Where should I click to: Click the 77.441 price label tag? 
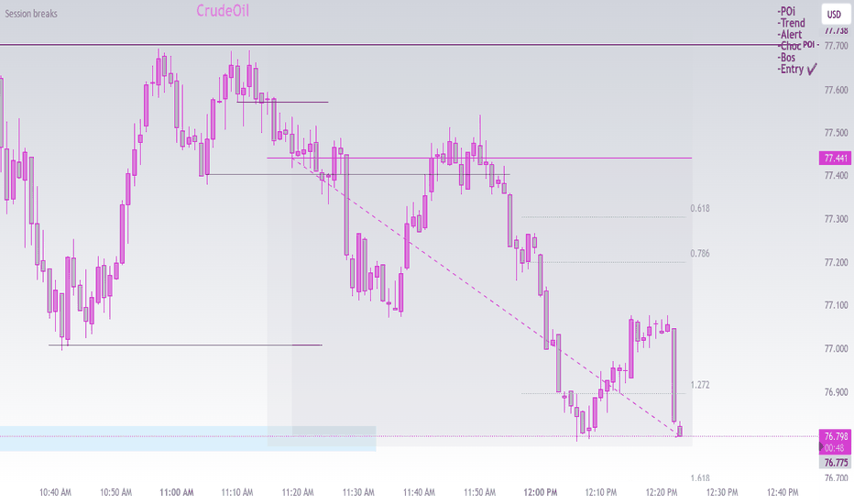tap(835, 158)
